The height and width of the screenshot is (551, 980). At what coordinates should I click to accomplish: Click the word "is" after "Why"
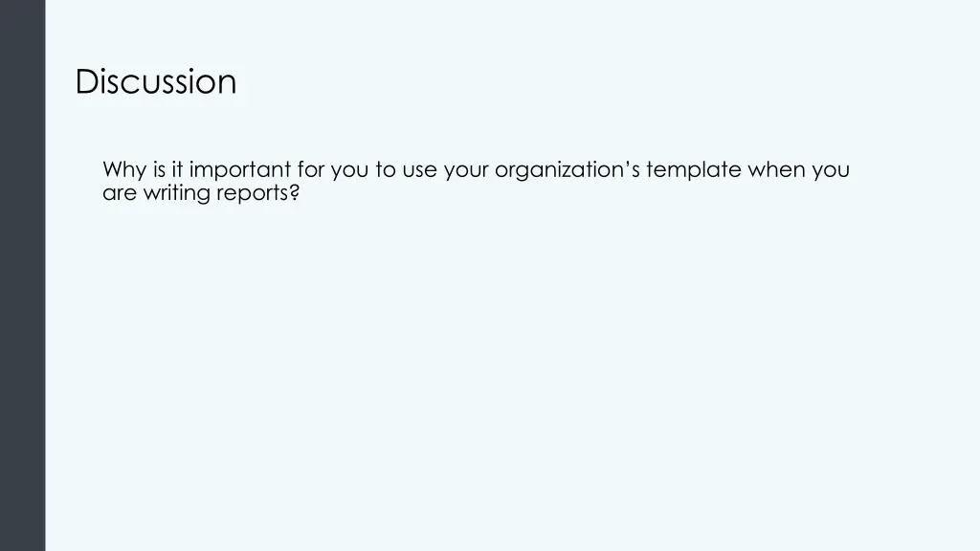(160, 170)
